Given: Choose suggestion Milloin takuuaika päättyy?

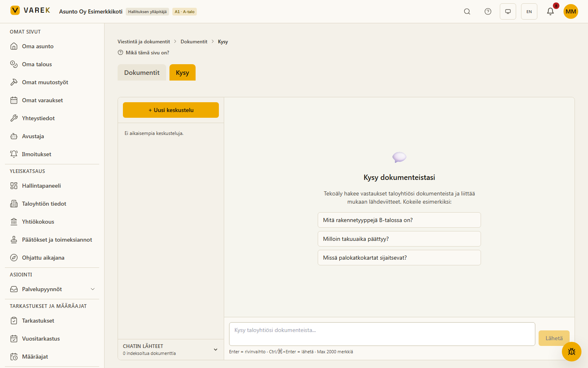Looking at the screenshot, I should tap(399, 239).
